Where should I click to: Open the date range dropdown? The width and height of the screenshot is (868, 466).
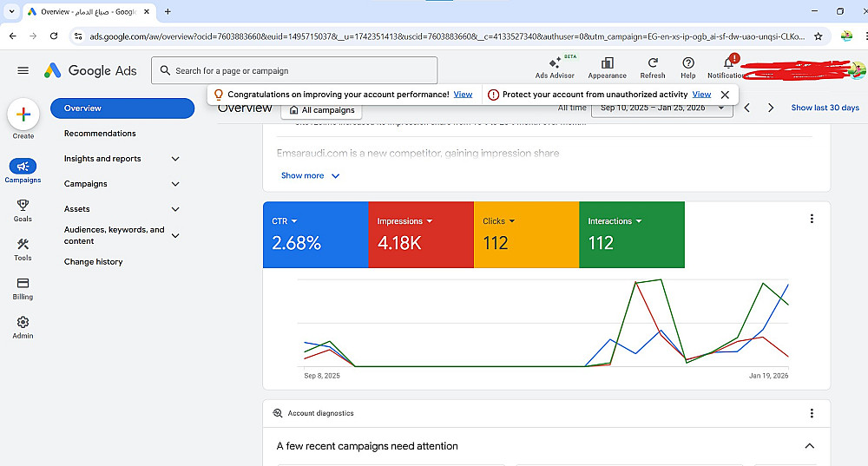point(661,108)
